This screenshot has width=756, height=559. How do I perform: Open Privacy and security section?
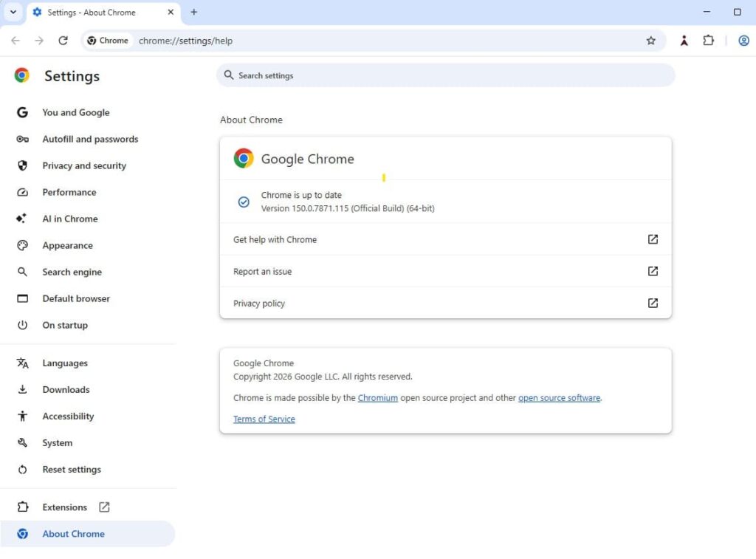pos(89,165)
